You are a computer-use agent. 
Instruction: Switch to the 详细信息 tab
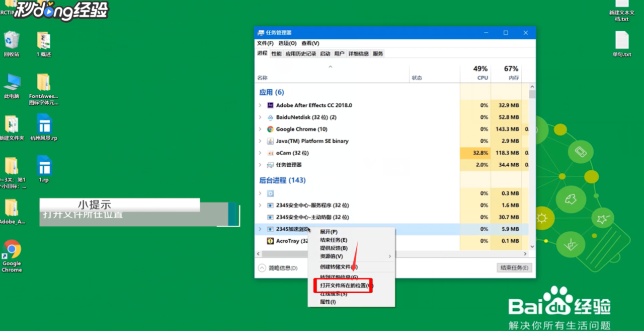pos(359,53)
